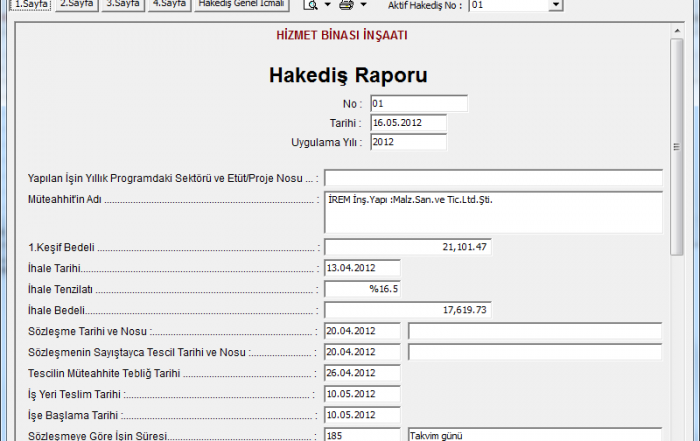This screenshot has width=700, height=441.
Task: Click the İhale Bedeli amount field
Action: coord(407,310)
